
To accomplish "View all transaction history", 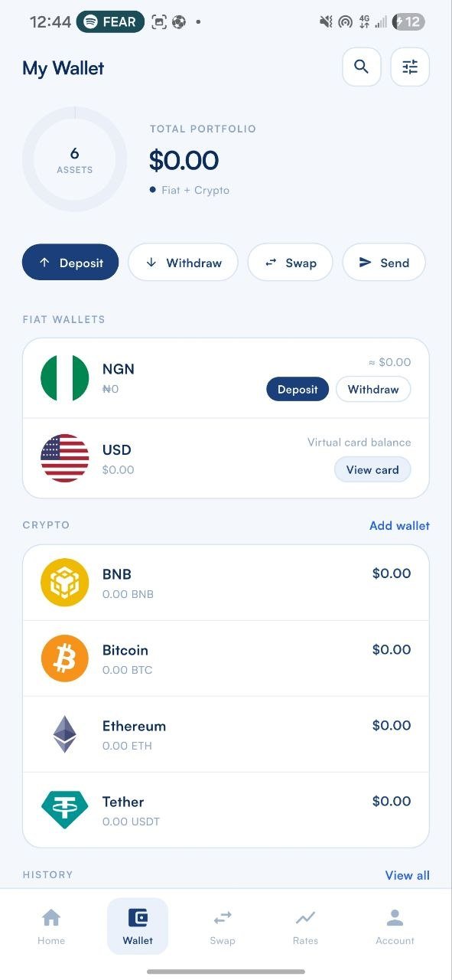I will [x=408, y=875].
